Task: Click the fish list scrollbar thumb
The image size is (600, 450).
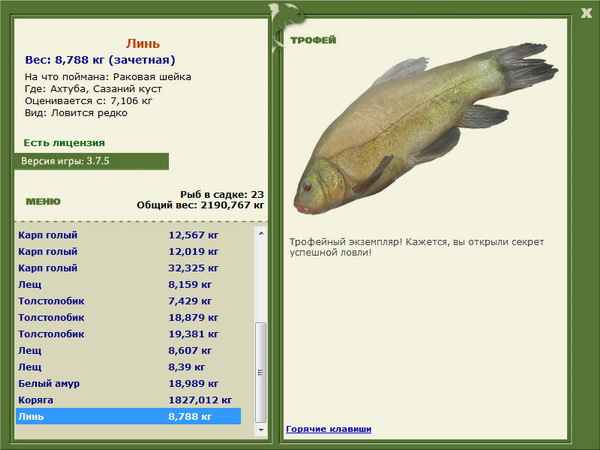Action: 261,372
